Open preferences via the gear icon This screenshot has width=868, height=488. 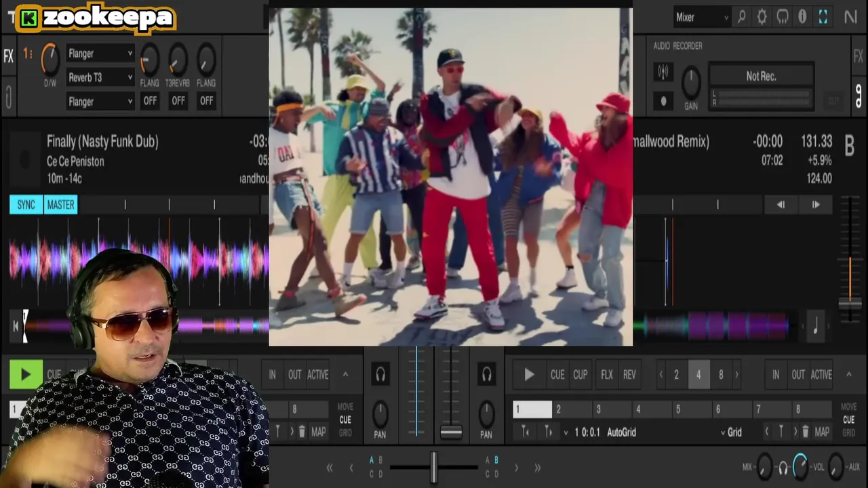pos(762,17)
